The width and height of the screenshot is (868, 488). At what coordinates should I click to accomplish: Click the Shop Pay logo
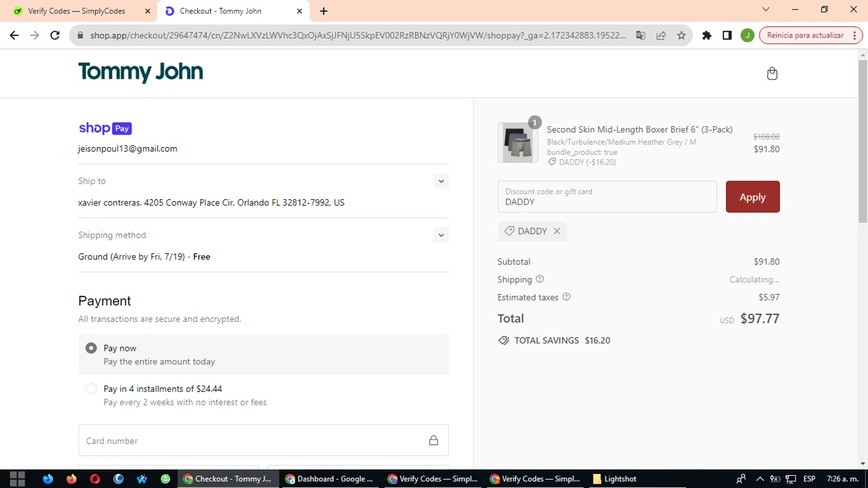click(105, 128)
